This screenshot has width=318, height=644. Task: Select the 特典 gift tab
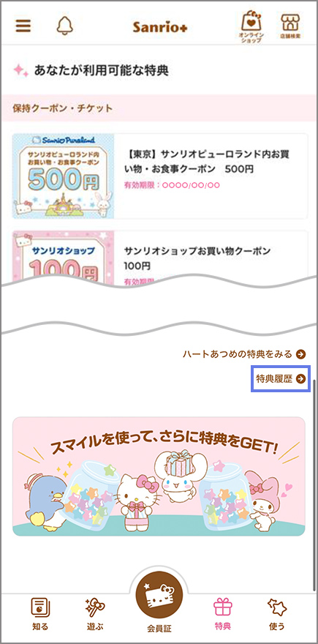pyautogui.click(x=223, y=613)
